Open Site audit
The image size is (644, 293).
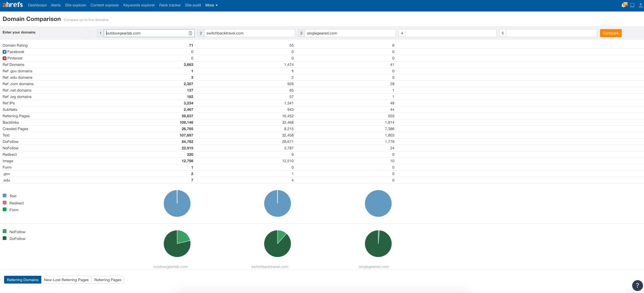pos(193,5)
